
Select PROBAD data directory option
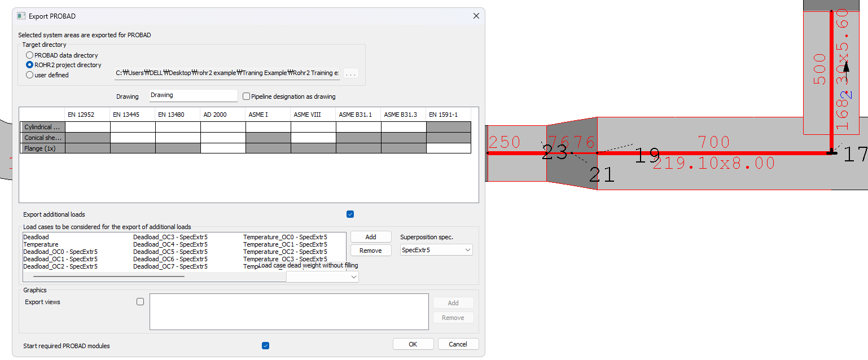(30, 55)
